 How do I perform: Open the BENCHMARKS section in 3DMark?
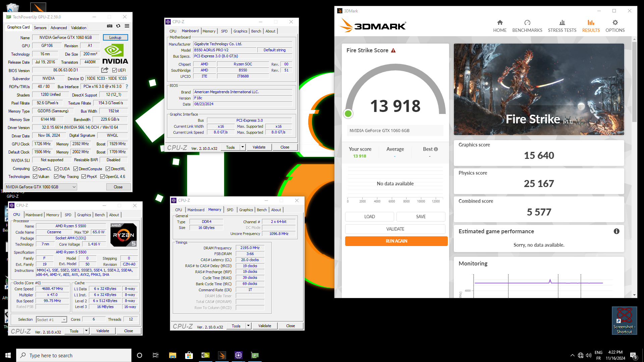[x=527, y=26]
